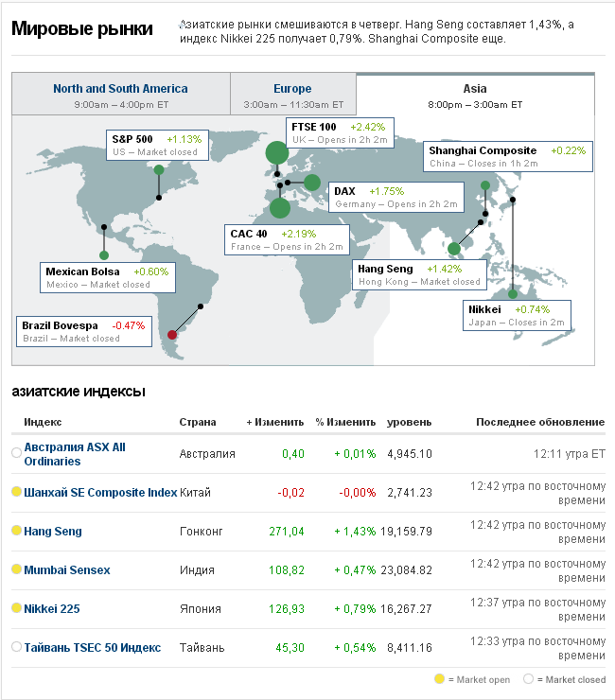Switch to the Europe tab

(293, 94)
